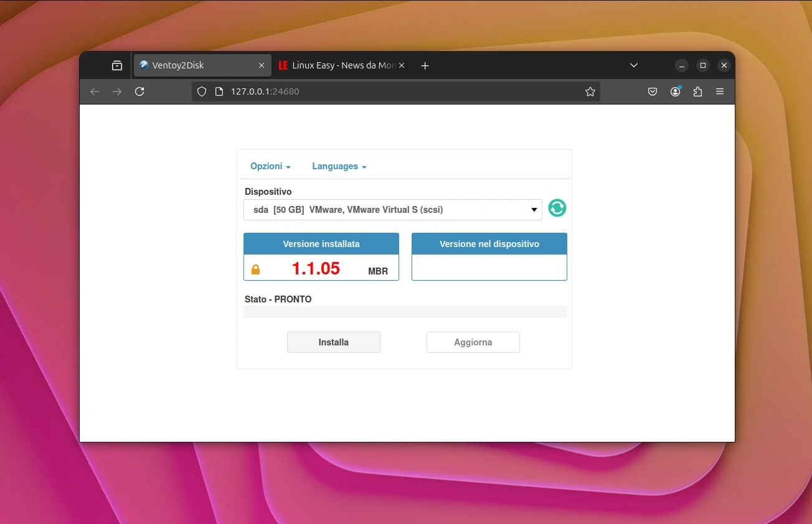Open the Firefox account profile icon
This screenshot has width=812, height=524.
pos(675,91)
